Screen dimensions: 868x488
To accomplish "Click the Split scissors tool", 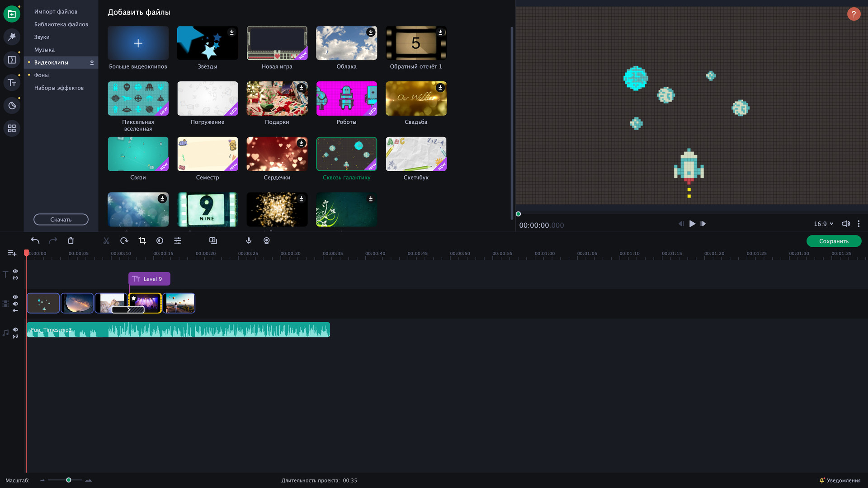I will (106, 241).
